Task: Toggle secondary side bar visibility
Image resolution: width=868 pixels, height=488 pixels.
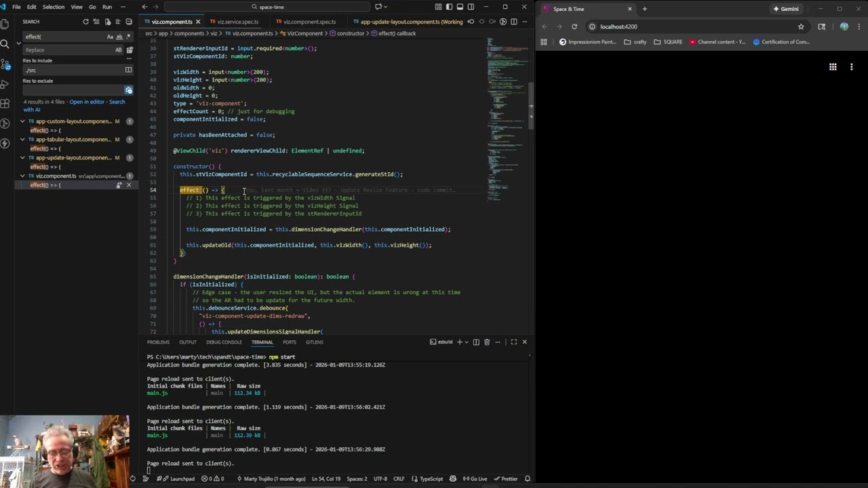Action: click(471, 7)
